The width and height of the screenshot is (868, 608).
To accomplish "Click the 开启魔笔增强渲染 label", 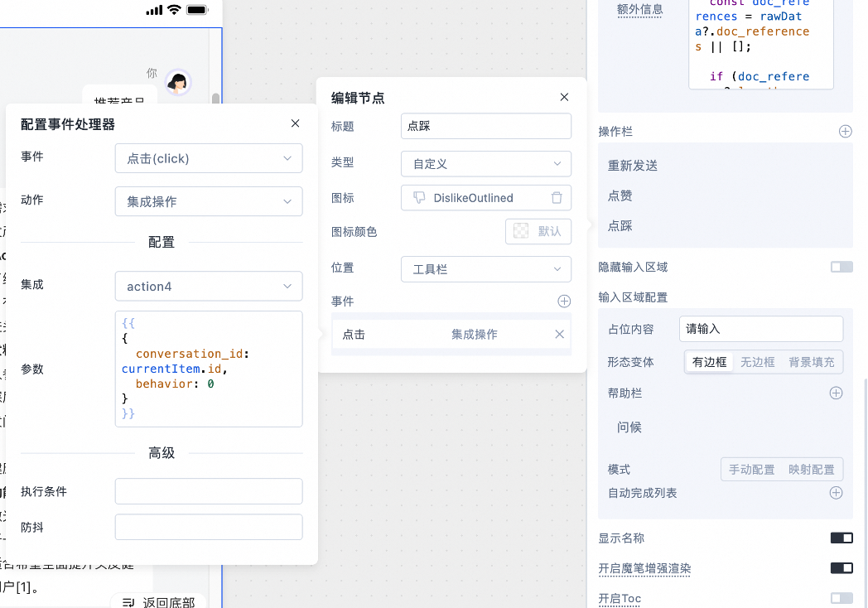I will [644, 568].
